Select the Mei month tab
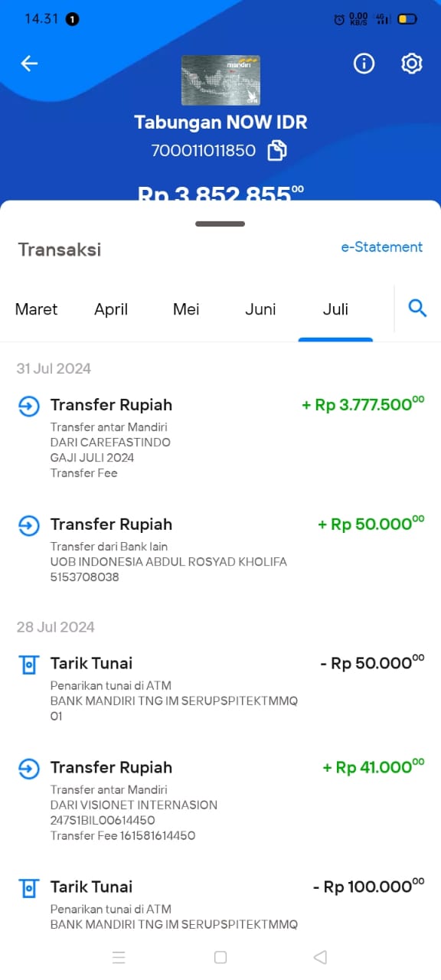Screen dimensions: 441x980 (186, 309)
